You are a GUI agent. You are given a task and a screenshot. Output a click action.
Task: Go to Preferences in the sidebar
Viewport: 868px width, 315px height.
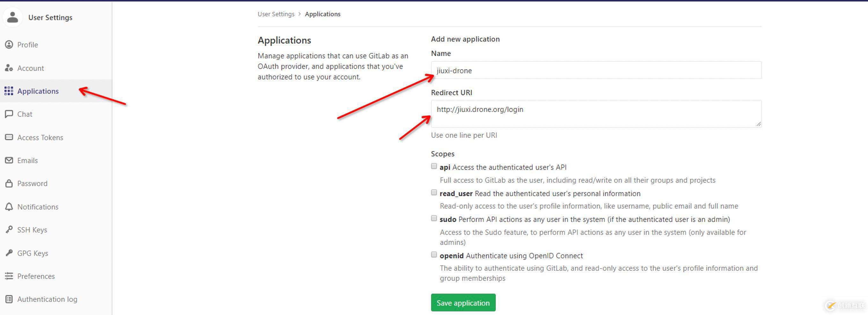36,276
